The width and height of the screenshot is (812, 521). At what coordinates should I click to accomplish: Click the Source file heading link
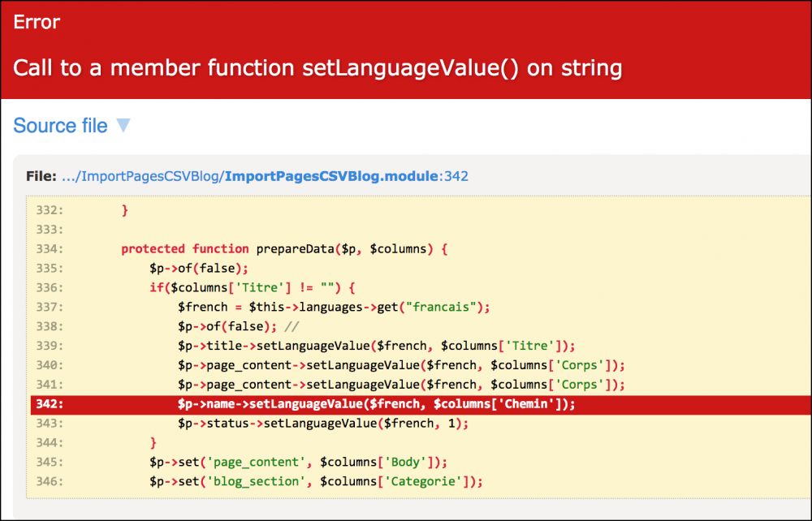click(60, 126)
